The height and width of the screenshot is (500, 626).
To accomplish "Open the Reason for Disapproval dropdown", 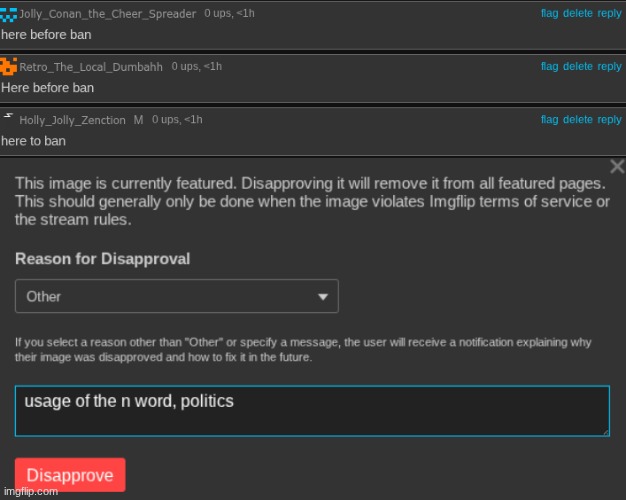I will click(x=177, y=296).
